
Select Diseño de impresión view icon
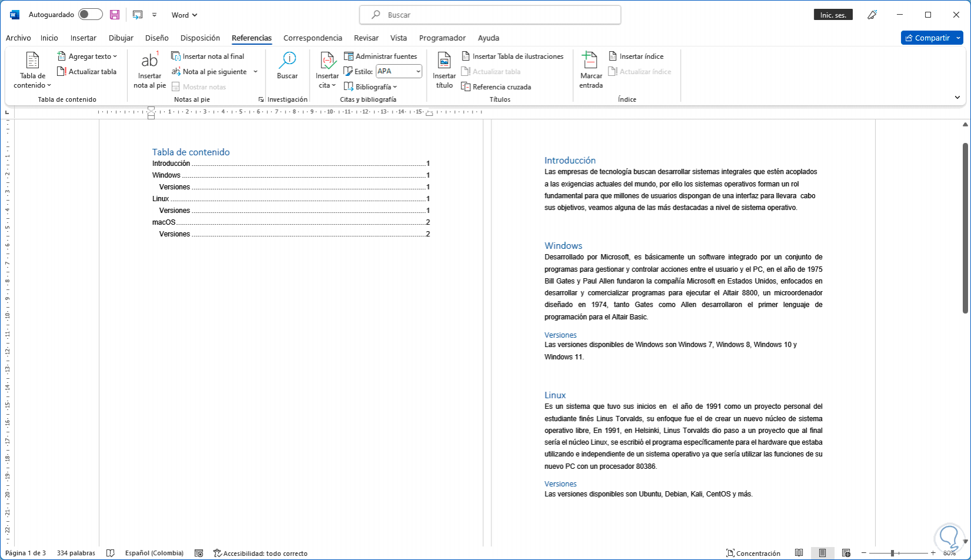point(822,553)
